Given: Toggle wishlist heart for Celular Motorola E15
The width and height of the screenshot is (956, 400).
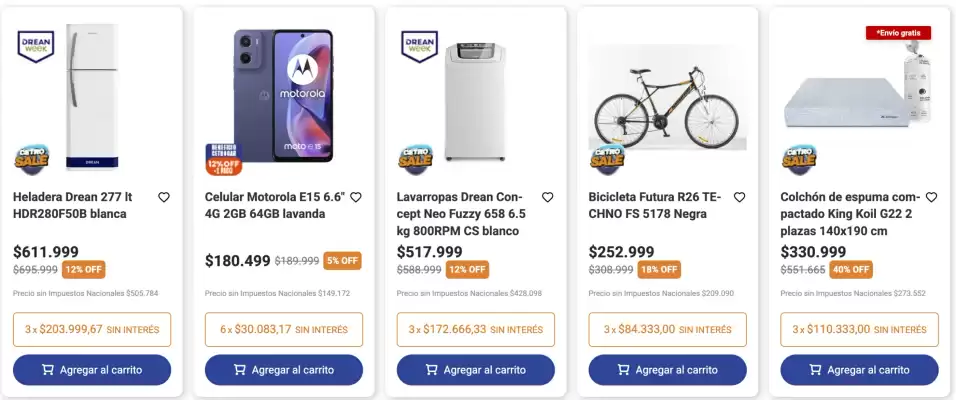Looking at the screenshot, I should click(356, 198).
